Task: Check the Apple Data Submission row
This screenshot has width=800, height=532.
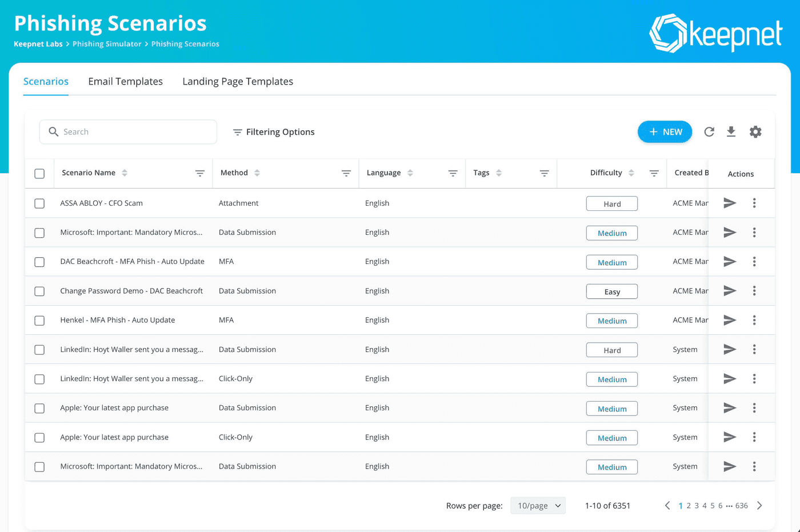Action: click(x=39, y=409)
